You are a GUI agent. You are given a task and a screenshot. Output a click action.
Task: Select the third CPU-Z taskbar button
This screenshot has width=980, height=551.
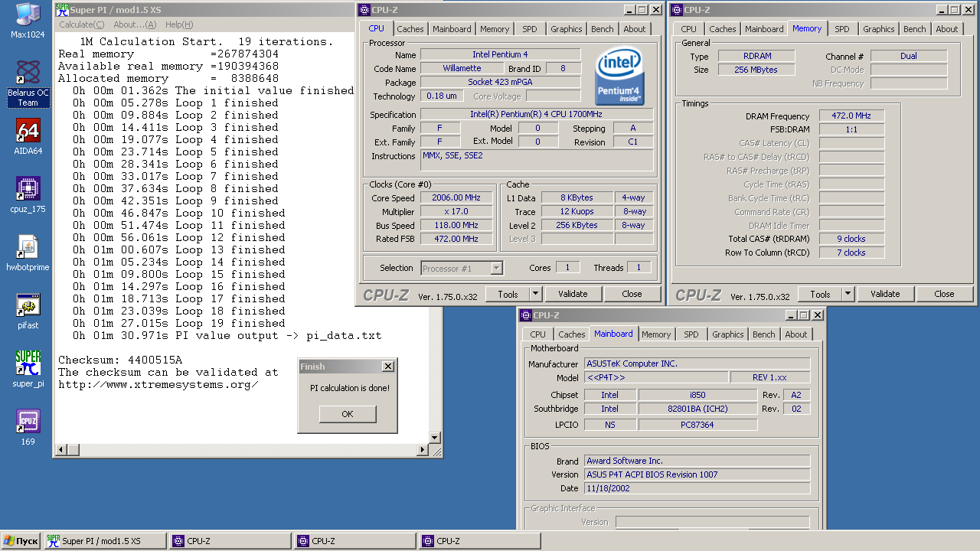480,541
